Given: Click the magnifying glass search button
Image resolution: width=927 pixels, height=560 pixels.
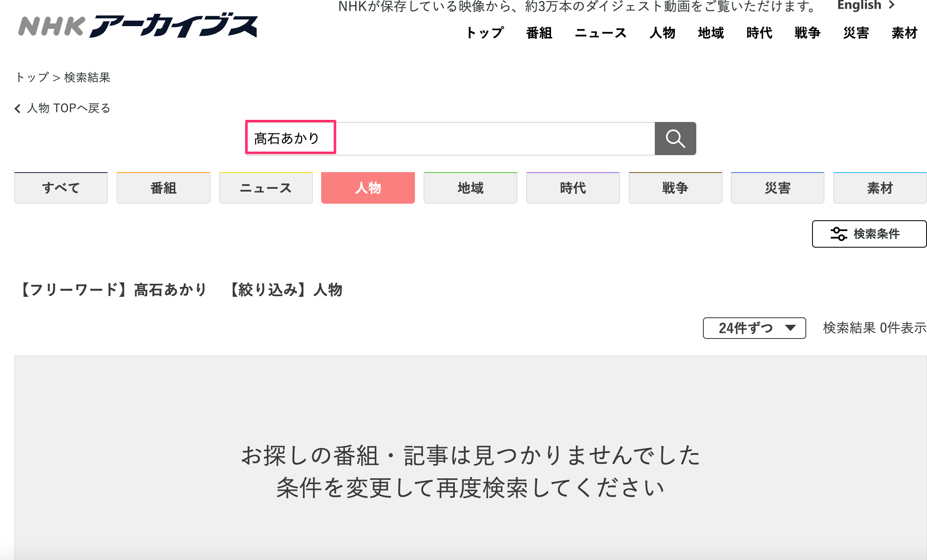Looking at the screenshot, I should pyautogui.click(x=675, y=139).
